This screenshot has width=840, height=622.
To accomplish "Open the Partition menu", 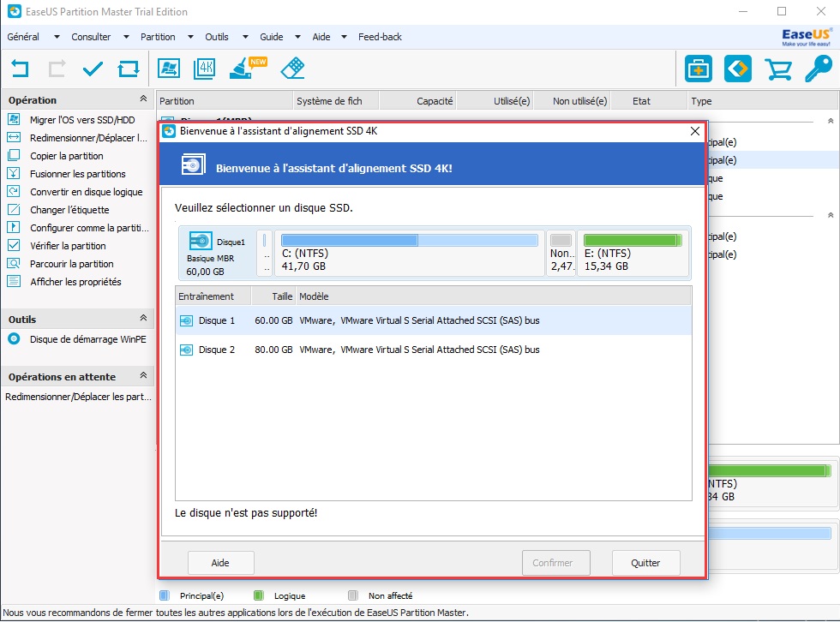I will pos(158,37).
